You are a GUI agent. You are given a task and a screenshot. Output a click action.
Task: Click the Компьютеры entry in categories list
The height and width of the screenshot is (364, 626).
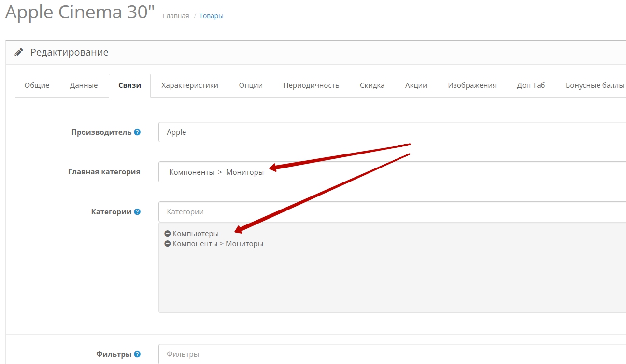pyautogui.click(x=196, y=234)
